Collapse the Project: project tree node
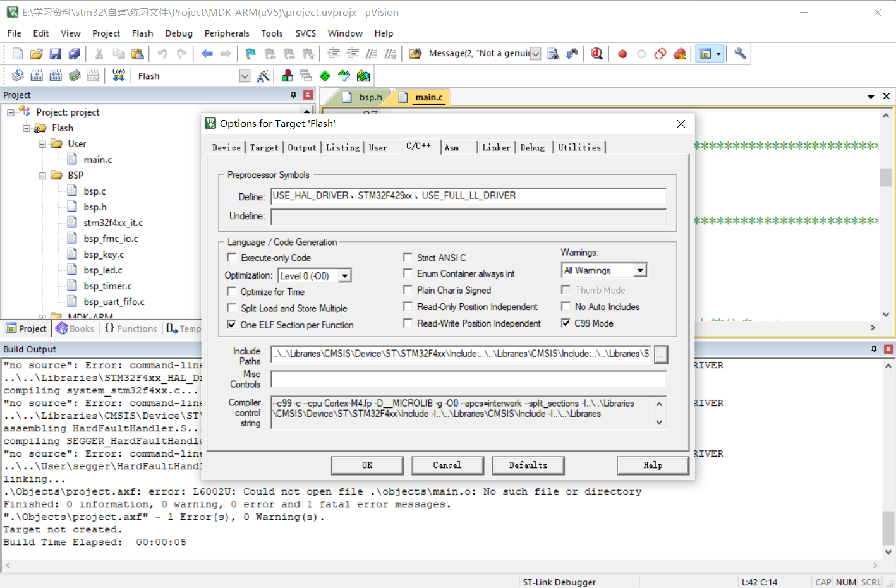The image size is (896, 588). [x=11, y=112]
